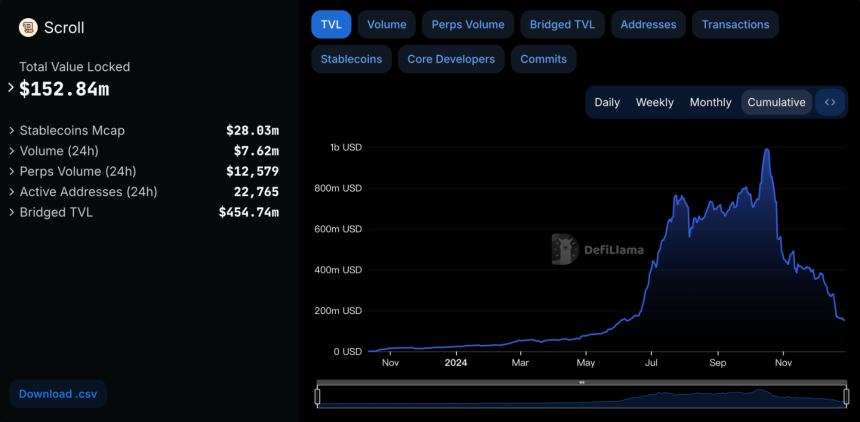Expand the Bridged TVL row

click(x=12, y=212)
